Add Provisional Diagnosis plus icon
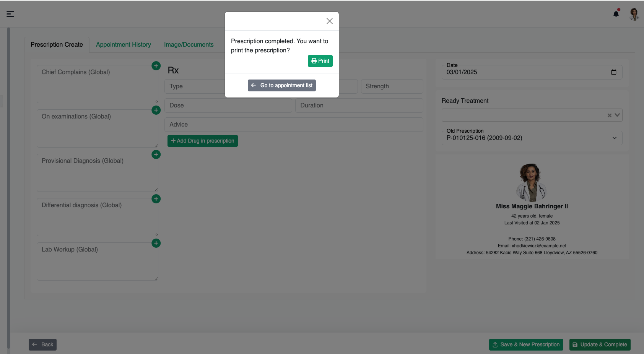Screen dimensions: 644x354 156,154
